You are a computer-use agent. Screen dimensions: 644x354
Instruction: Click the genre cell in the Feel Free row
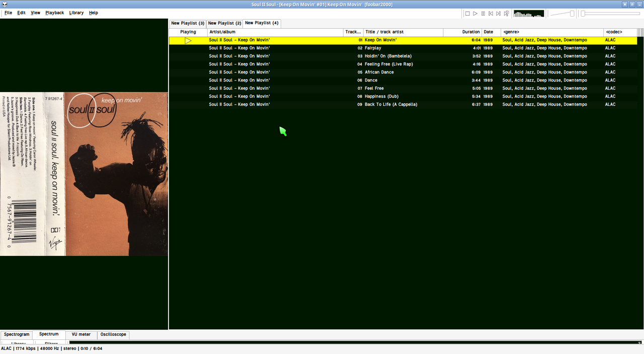(x=544, y=89)
